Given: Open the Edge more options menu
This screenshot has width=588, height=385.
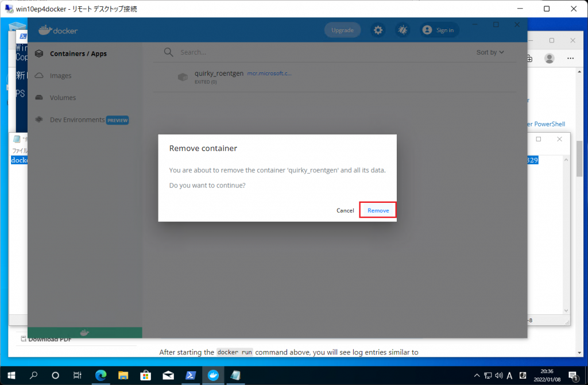Looking at the screenshot, I should (x=570, y=58).
